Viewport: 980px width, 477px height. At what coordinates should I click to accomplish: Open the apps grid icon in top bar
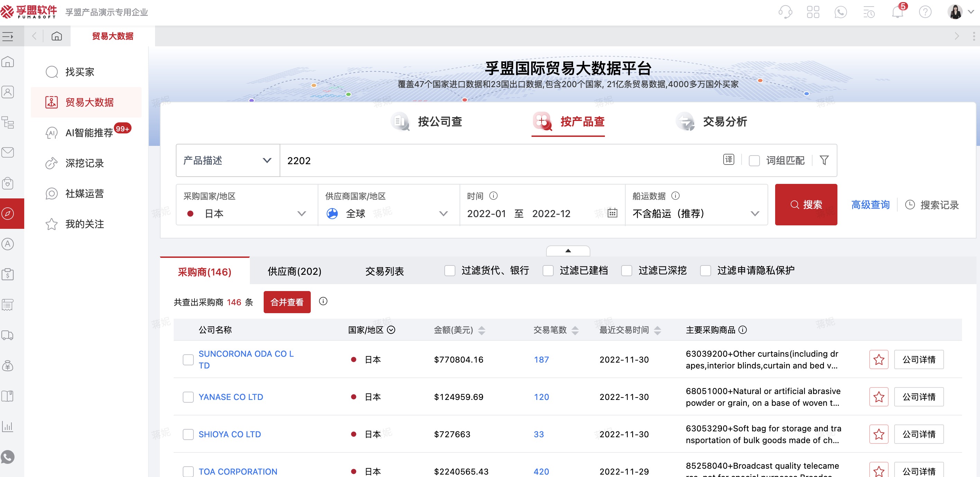point(813,12)
